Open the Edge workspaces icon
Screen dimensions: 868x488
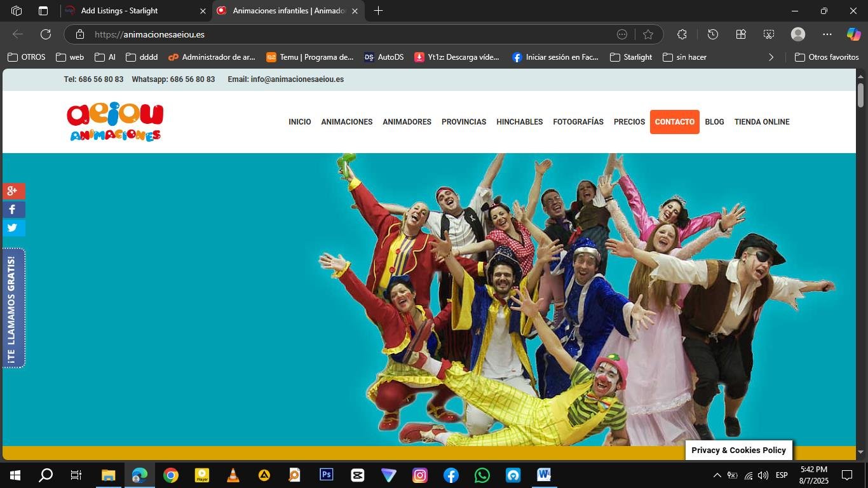pos(17,11)
